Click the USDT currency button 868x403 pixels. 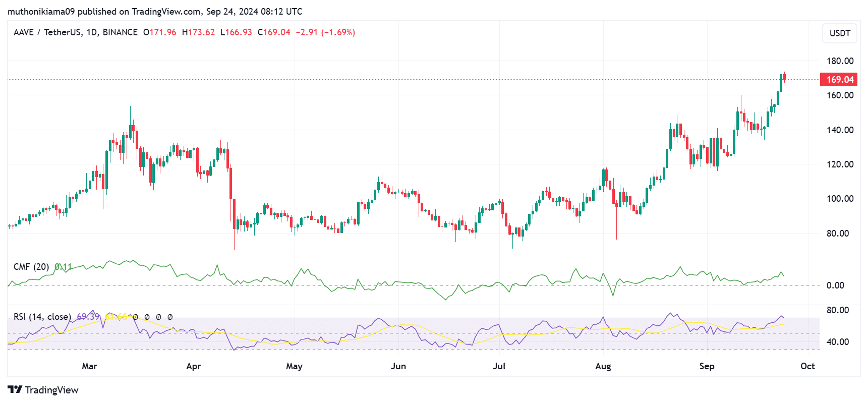click(840, 33)
